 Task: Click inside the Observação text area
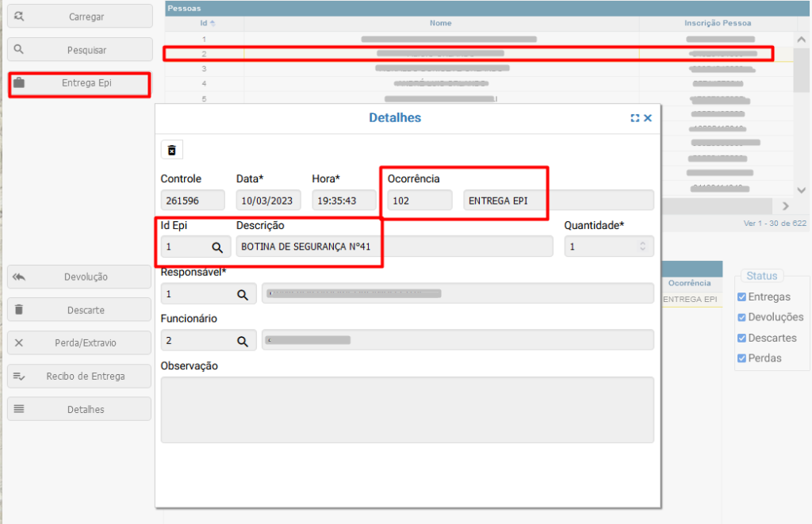click(407, 409)
